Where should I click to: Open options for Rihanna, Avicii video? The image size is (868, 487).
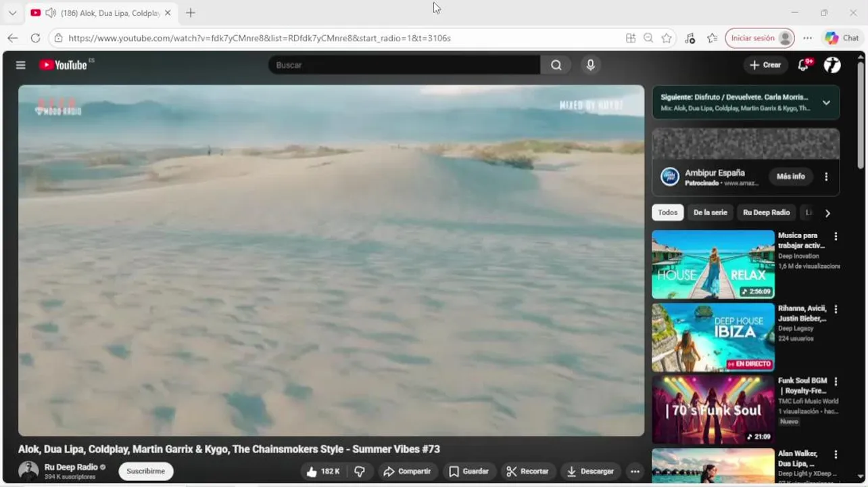[x=836, y=309]
